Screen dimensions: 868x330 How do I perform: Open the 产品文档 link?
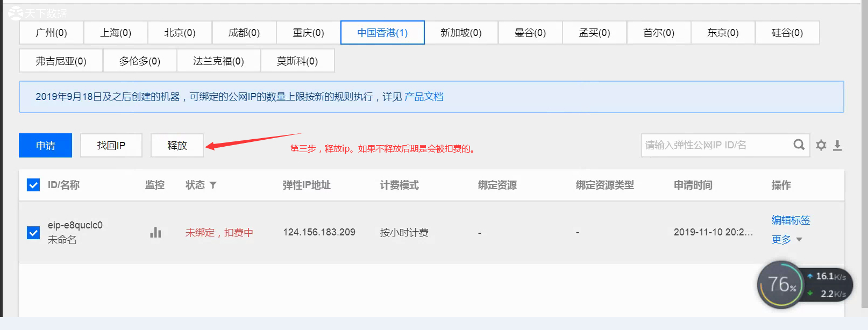coord(424,97)
